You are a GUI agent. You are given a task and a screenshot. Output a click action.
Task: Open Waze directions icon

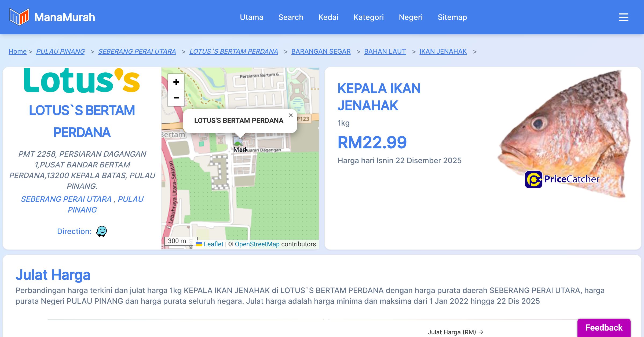[101, 231]
